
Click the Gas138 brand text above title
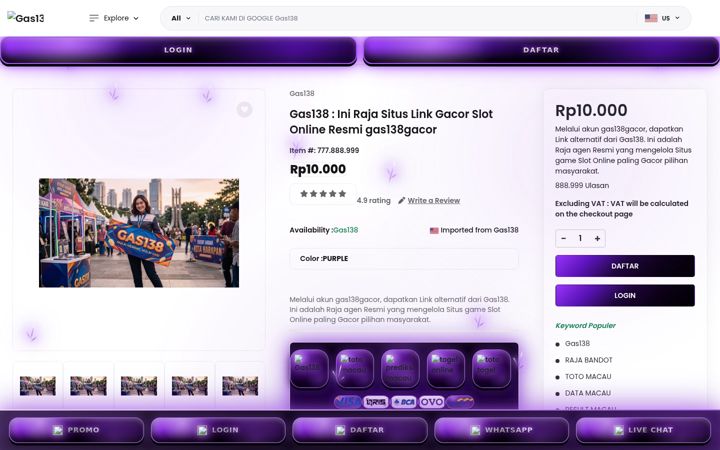pyautogui.click(x=302, y=93)
